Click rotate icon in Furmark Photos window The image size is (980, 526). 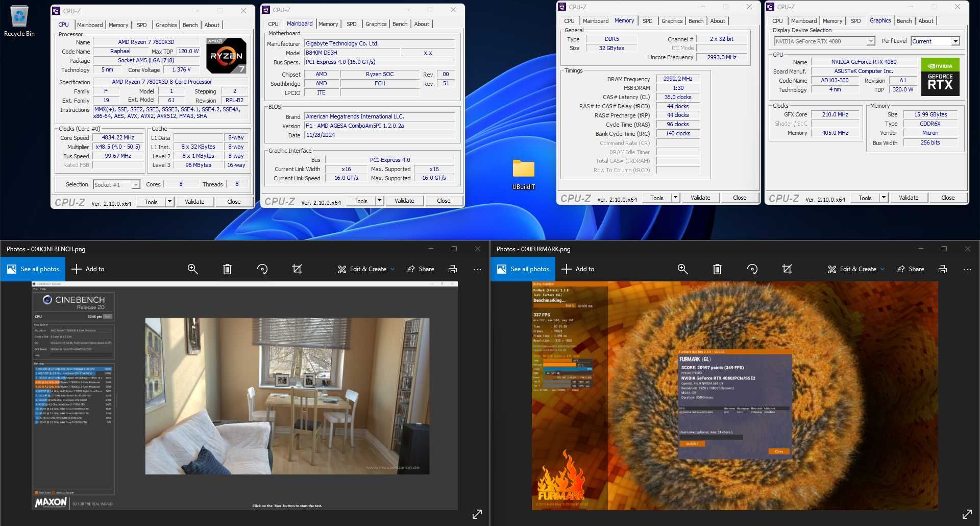752,269
